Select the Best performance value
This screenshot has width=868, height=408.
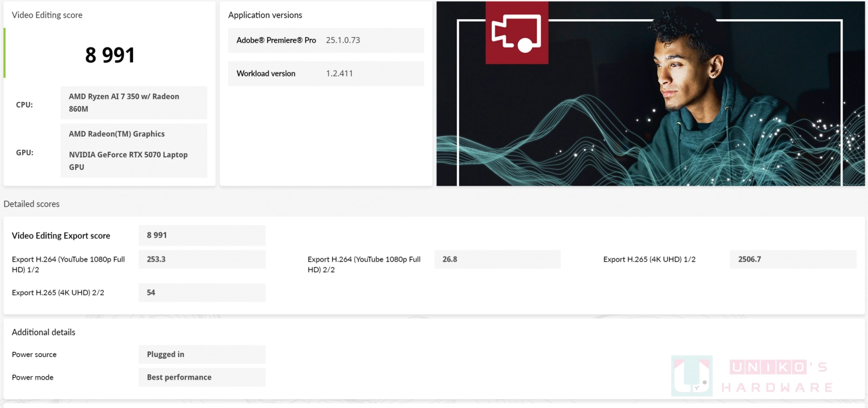pos(202,377)
